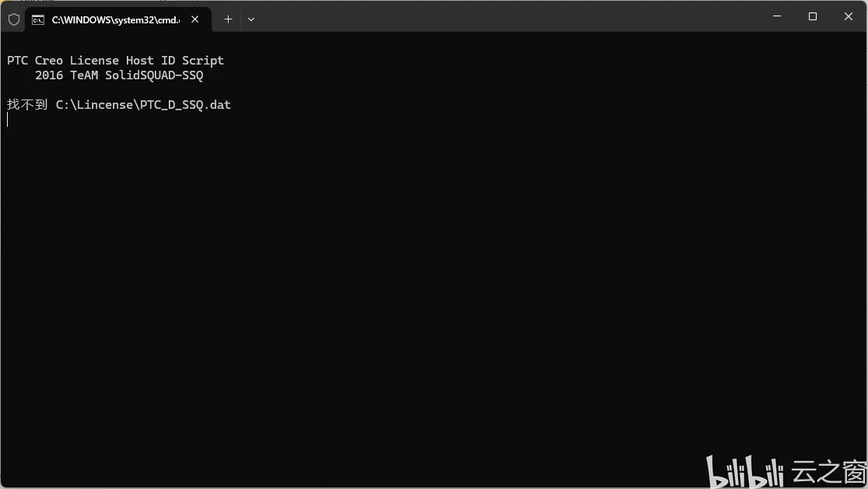Minimize the terminal window
This screenshot has height=489, width=868.
pyautogui.click(x=777, y=16)
